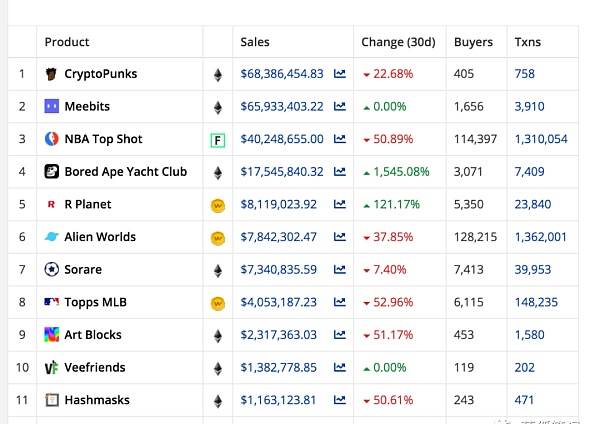Screen dimensions: 600x424
Task: Click transactions count 1,310,054
Action: tap(541, 139)
